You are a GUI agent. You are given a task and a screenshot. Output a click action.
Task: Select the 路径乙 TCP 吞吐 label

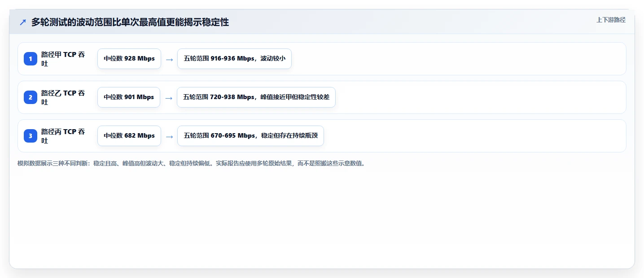[63, 97]
